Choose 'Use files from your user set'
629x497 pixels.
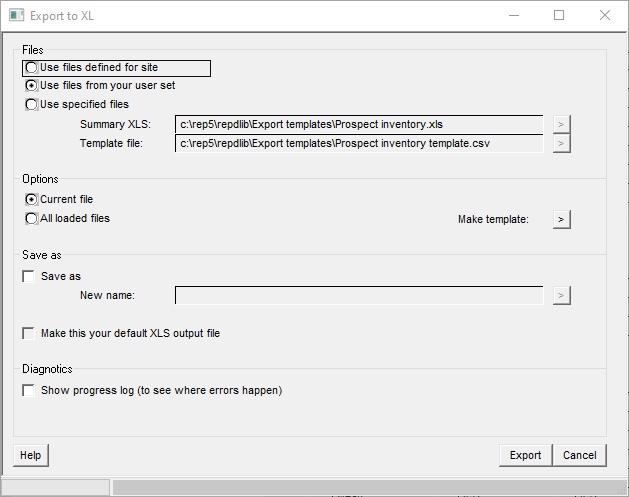32,86
